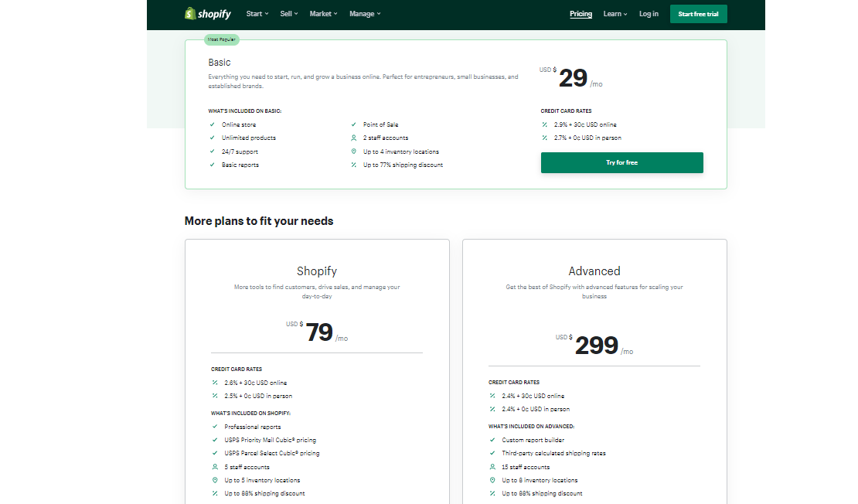Click the location pin beside 9 inventory locations
Image resolution: width=858 pixels, height=504 pixels.
492,480
